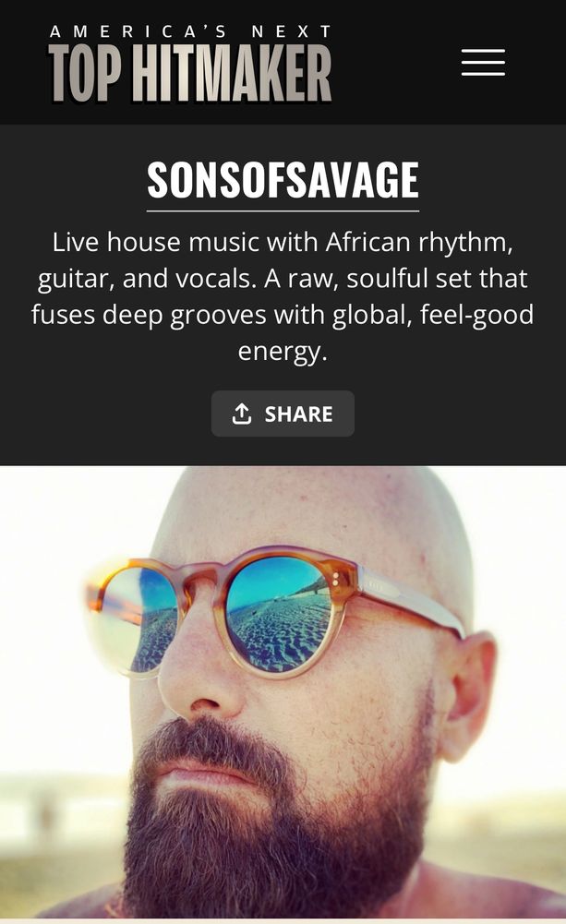Click the upload arrow icon beside SHARE

coord(242,414)
